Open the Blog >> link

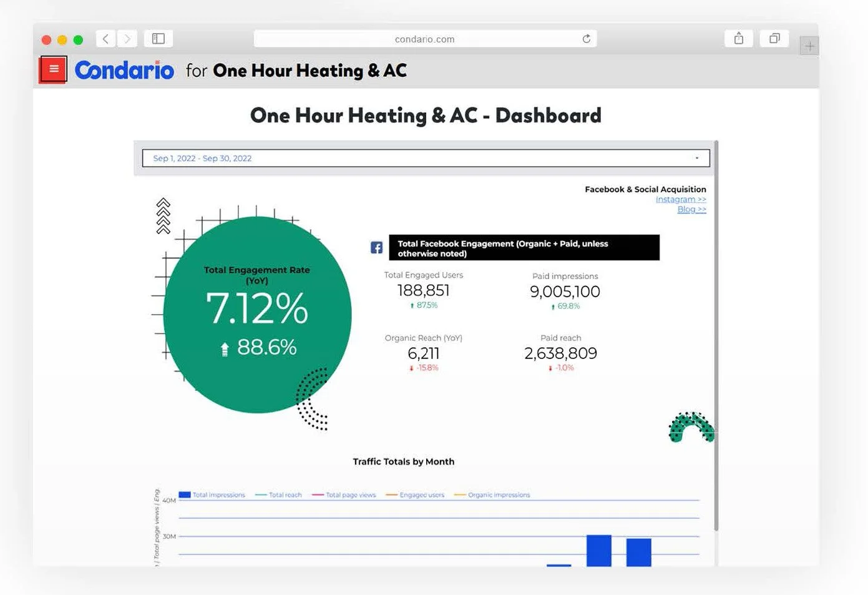coord(692,209)
